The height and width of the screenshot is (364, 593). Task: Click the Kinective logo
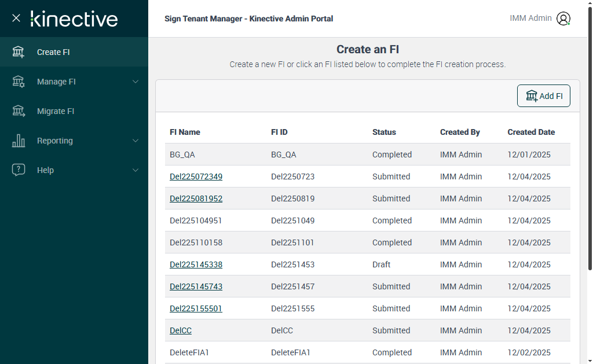(x=74, y=19)
